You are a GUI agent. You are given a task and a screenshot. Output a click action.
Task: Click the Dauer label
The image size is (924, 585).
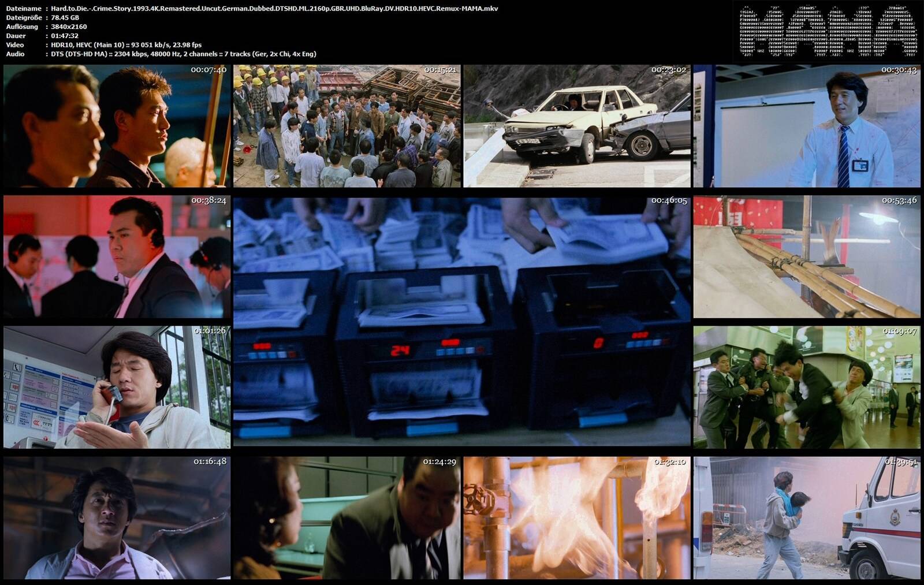[x=15, y=36]
